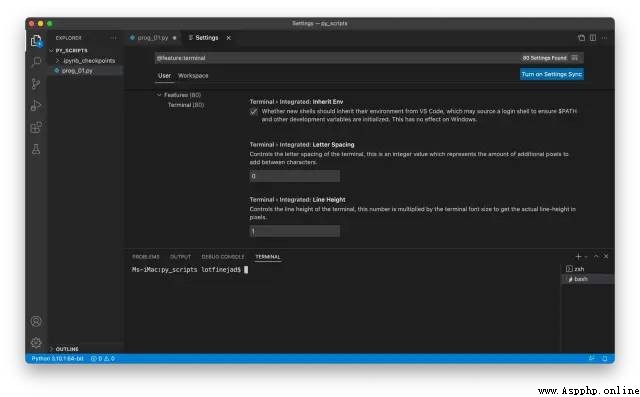This screenshot has height=397, width=640.
Task: Edit the Line Height value field
Action: coord(295,231)
